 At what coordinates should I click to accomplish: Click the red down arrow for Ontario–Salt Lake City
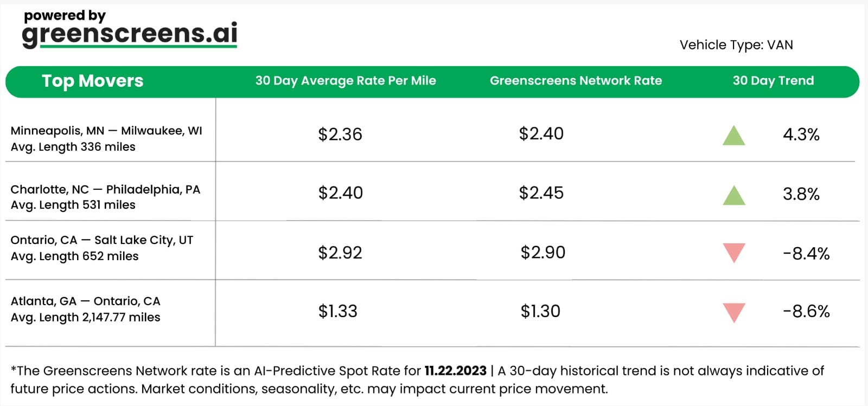[x=733, y=252]
